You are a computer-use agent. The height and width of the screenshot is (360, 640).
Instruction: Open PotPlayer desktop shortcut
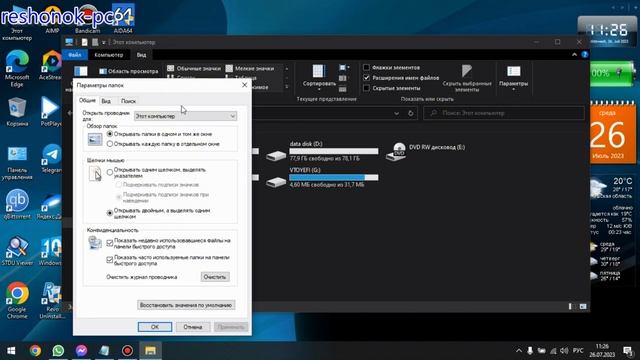51,111
